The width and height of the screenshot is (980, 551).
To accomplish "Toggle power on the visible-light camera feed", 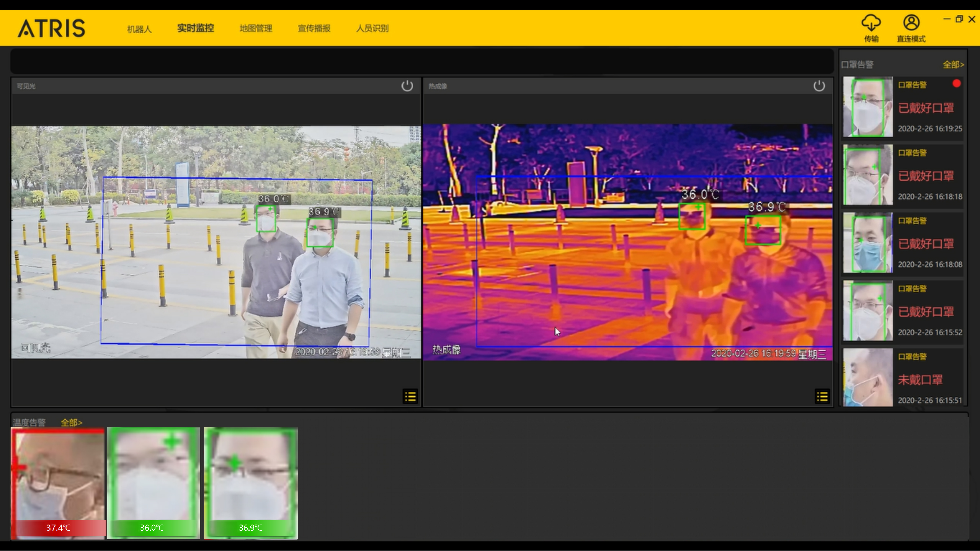I will [x=407, y=86].
